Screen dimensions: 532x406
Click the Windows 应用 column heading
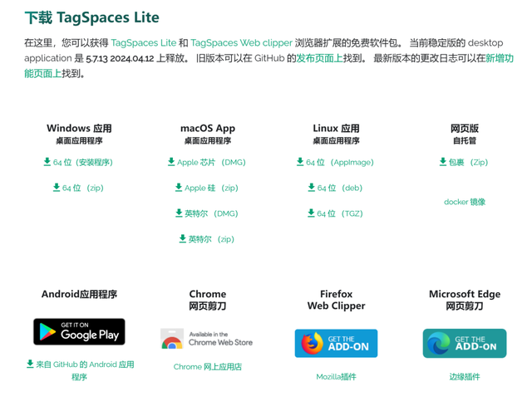click(79, 129)
